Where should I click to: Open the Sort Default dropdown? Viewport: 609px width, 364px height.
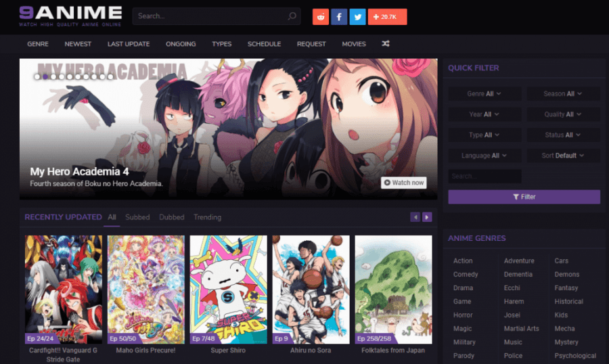(x=563, y=156)
